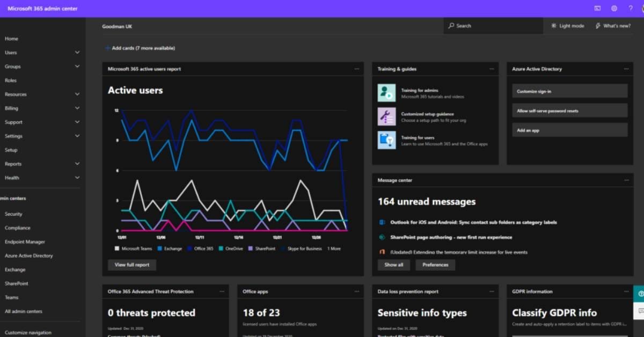Open Settings via the gear icon

coord(613,8)
